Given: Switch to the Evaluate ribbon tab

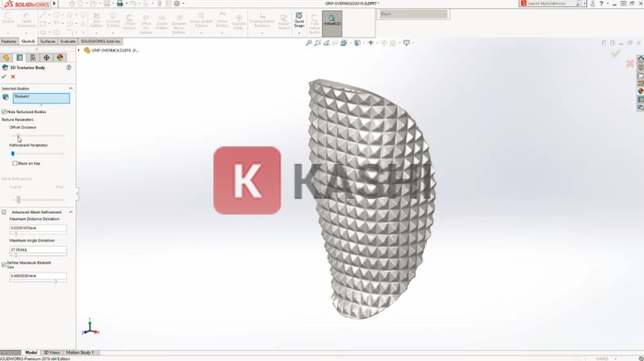Looking at the screenshot, I should coord(68,41).
